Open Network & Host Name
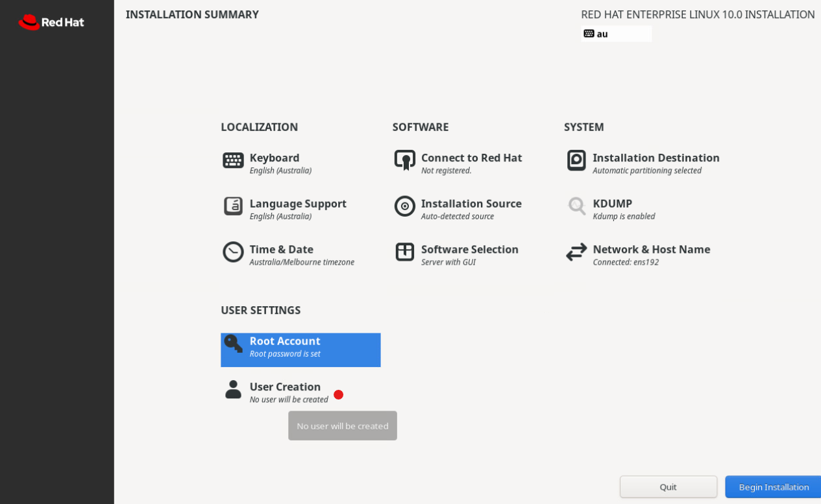 (644, 254)
